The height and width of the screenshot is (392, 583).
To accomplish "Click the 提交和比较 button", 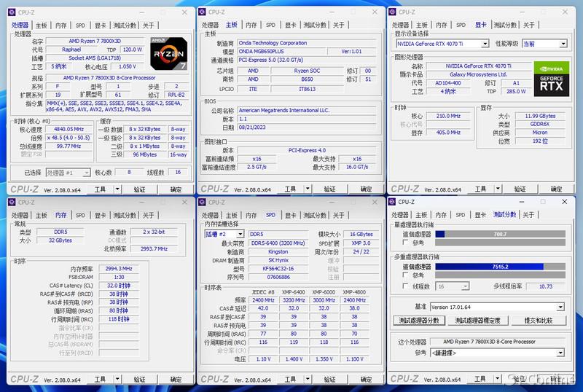I will (539, 321).
